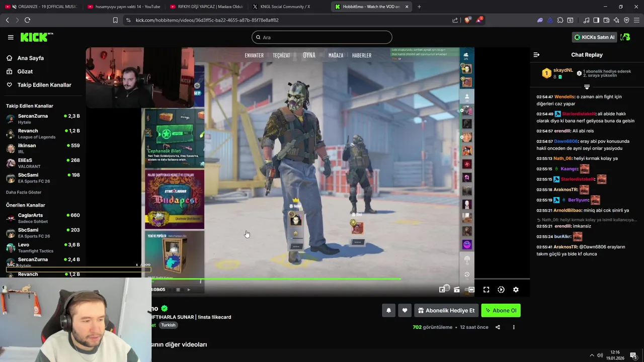Bookmark this page icon
This screenshot has height=362, width=644.
tap(115, 20)
